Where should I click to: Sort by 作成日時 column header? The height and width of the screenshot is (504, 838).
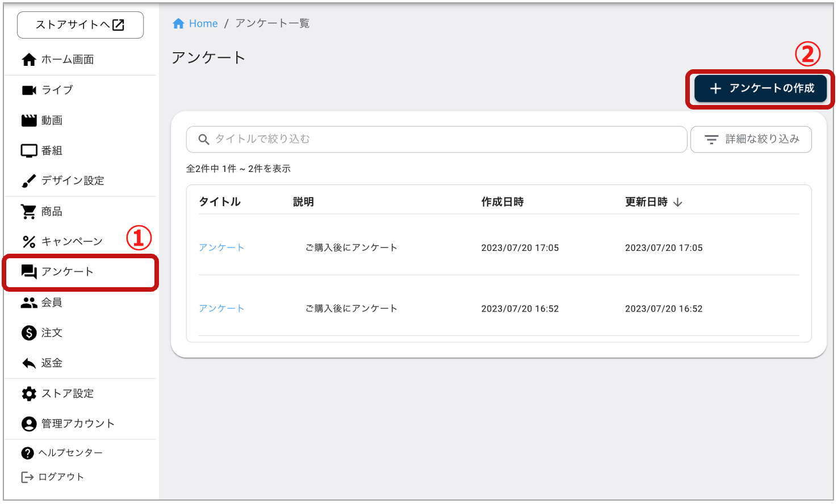[x=502, y=202]
